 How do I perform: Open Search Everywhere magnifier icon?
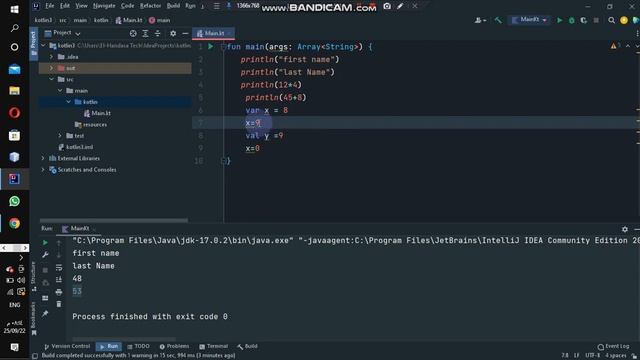tap(611, 20)
